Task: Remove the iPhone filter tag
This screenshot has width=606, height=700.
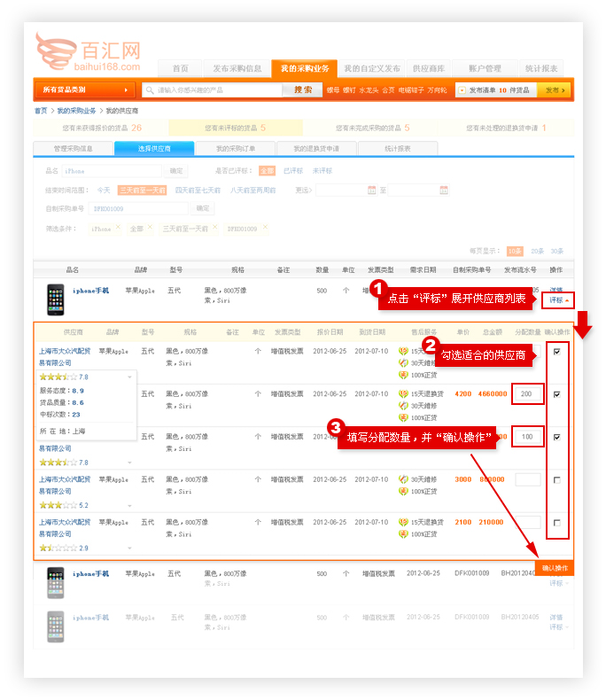Action: click(x=117, y=229)
